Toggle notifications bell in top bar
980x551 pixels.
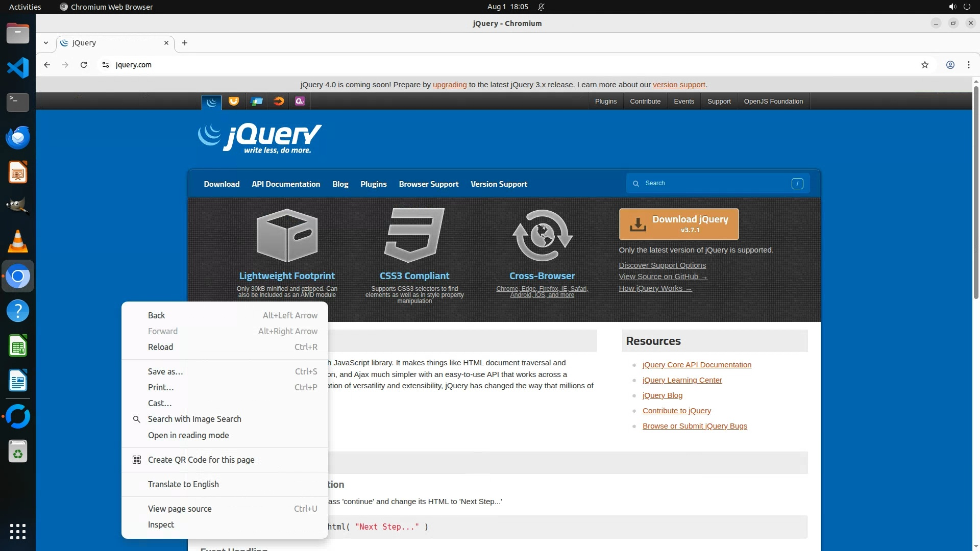[541, 7]
